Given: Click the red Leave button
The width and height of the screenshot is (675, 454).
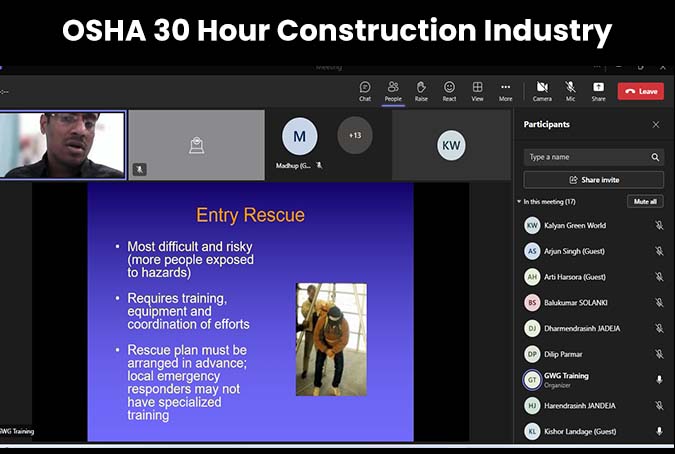Looking at the screenshot, I should (x=640, y=91).
